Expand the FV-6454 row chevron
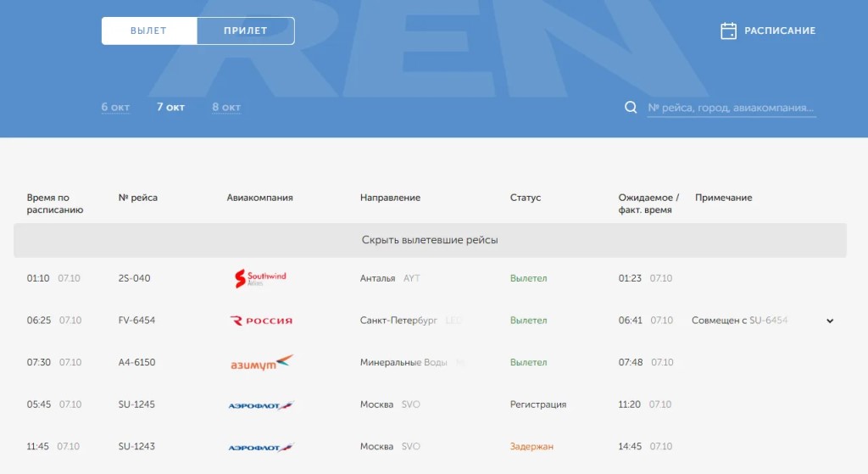Image resolution: width=868 pixels, height=474 pixels. coord(830,321)
